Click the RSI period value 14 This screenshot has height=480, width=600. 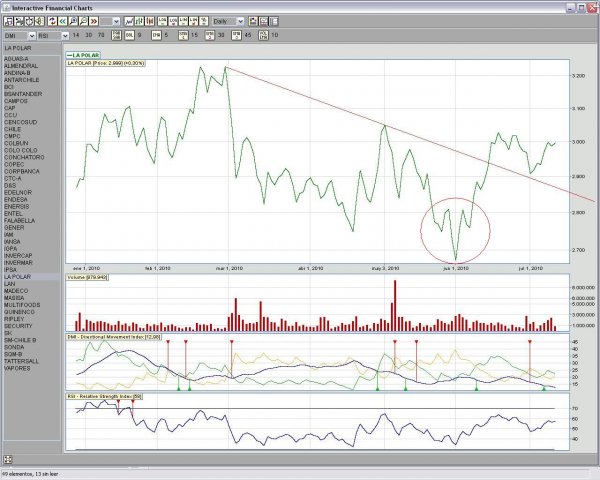pos(76,35)
